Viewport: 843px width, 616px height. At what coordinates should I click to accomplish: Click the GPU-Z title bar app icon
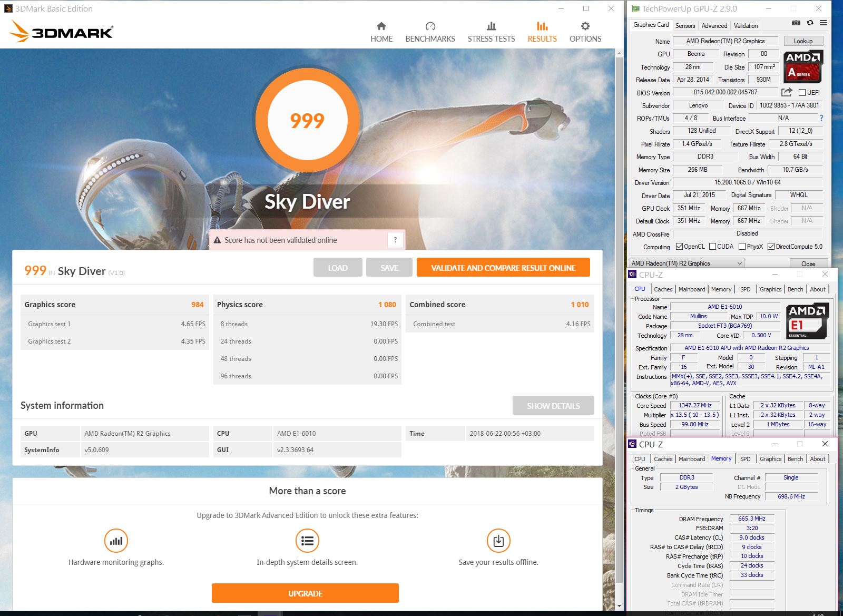pos(635,8)
